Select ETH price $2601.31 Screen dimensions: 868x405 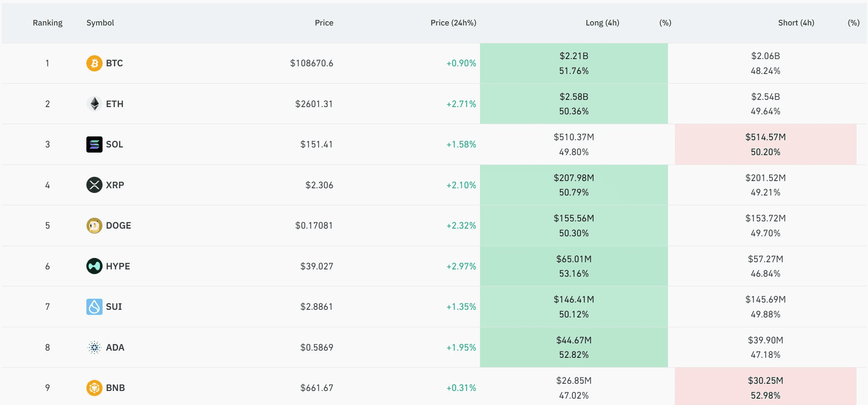(x=314, y=104)
